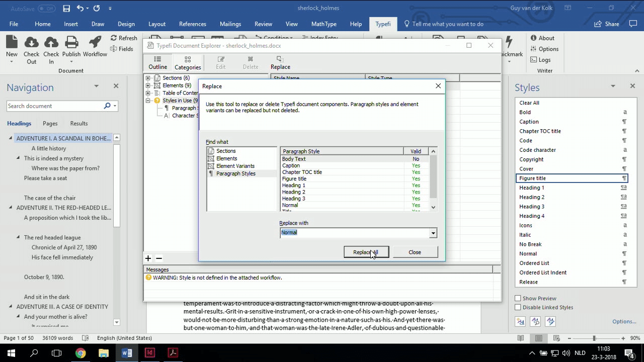Open the Replace with dropdown arrow
644x362 pixels.
(433, 233)
